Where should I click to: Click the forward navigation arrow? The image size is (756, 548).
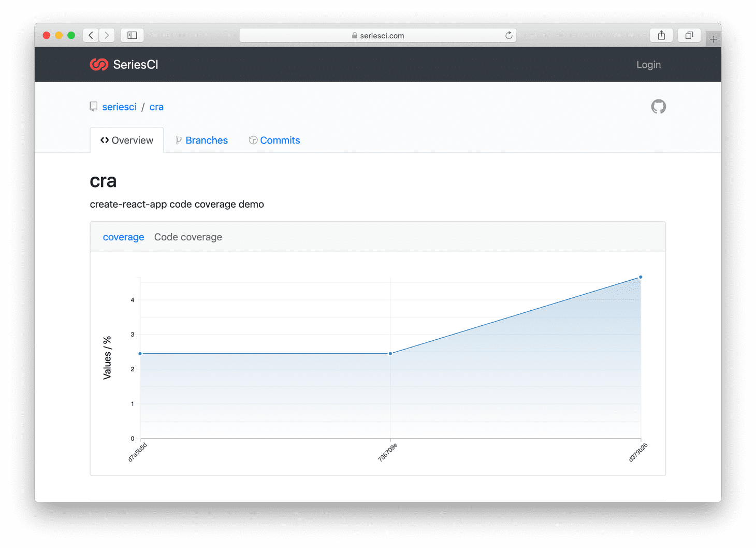[x=107, y=35]
